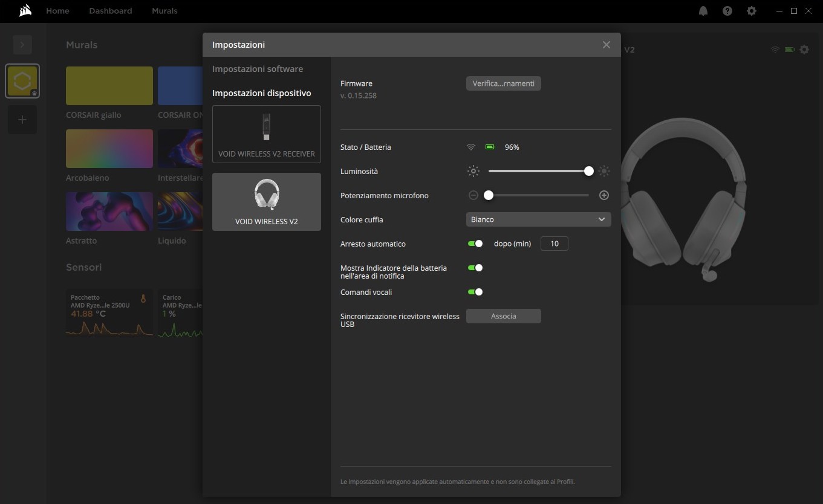Viewport: 823px width, 504px height.
Task: Add a new profile with plus icon
Action: (22, 120)
